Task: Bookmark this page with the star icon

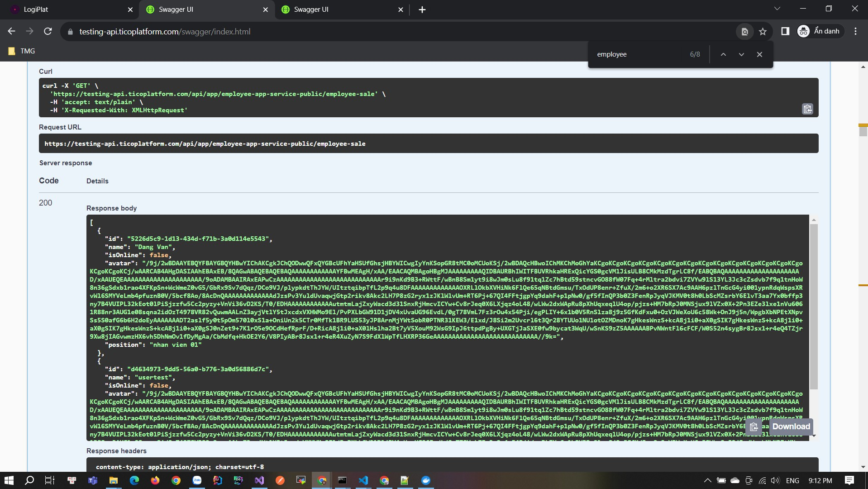Action: pos(763,32)
